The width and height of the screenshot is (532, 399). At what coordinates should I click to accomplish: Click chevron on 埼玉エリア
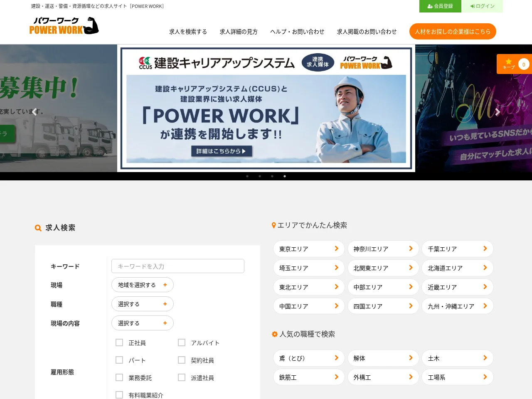click(x=337, y=268)
